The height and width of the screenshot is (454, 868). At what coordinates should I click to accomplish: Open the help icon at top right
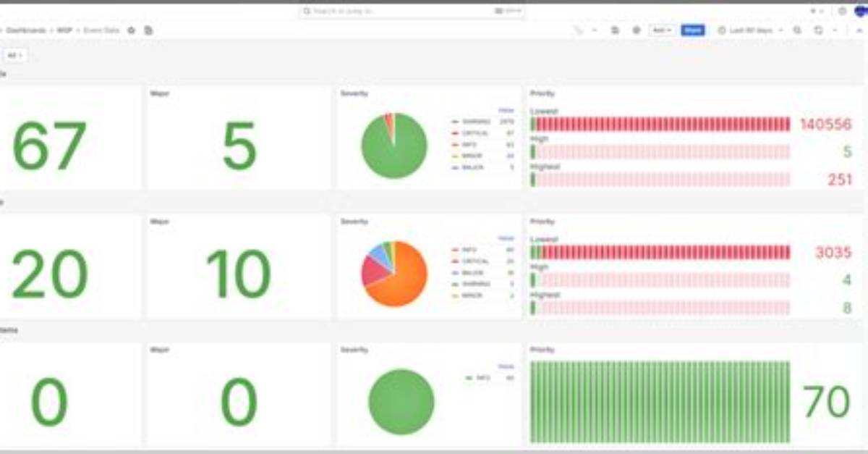click(842, 11)
